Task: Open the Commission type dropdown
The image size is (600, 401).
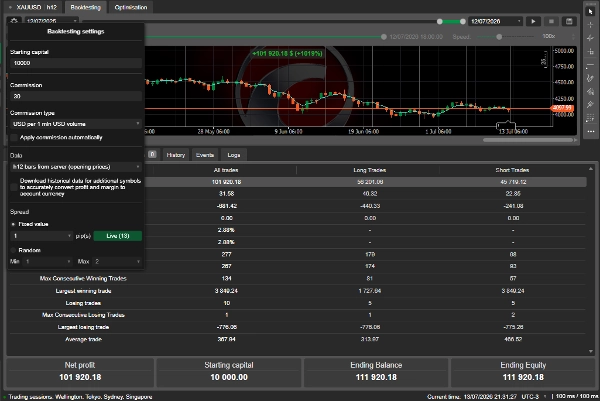Action: 76,124
